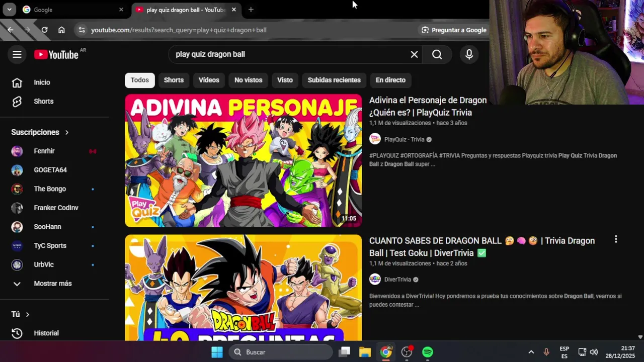Show hidden system tray icons
Viewport: 644px width, 362px height.
click(x=531, y=352)
